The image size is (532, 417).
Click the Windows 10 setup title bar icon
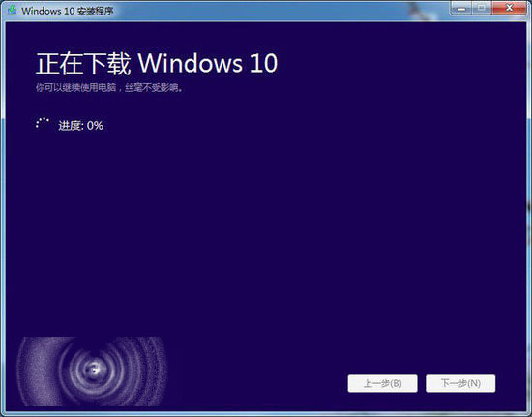13,10
